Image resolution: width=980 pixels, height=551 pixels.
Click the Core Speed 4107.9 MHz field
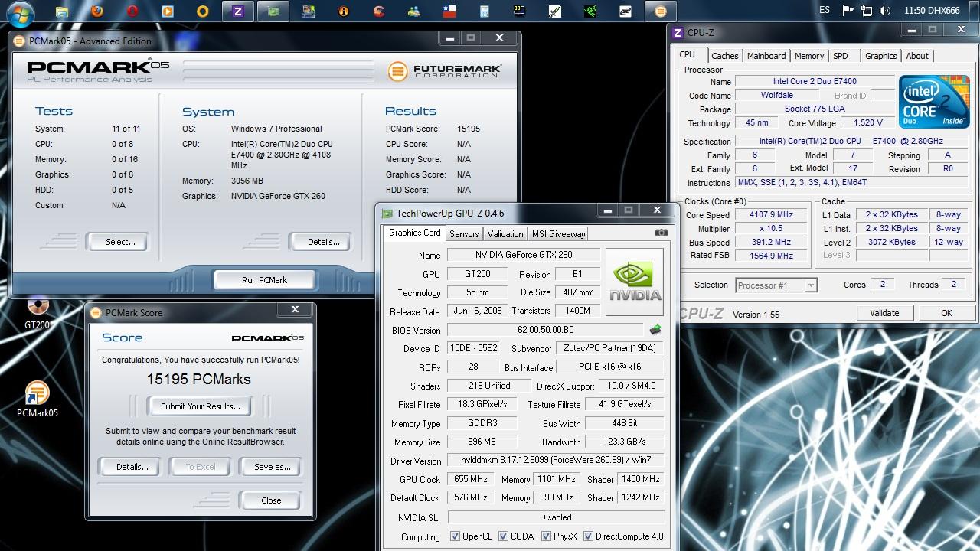point(771,215)
